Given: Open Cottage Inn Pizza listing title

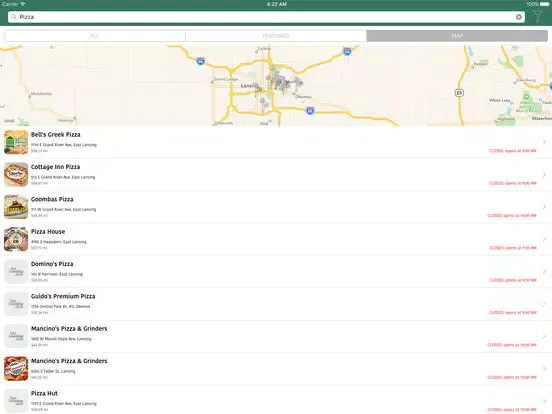Looking at the screenshot, I should (x=56, y=167).
